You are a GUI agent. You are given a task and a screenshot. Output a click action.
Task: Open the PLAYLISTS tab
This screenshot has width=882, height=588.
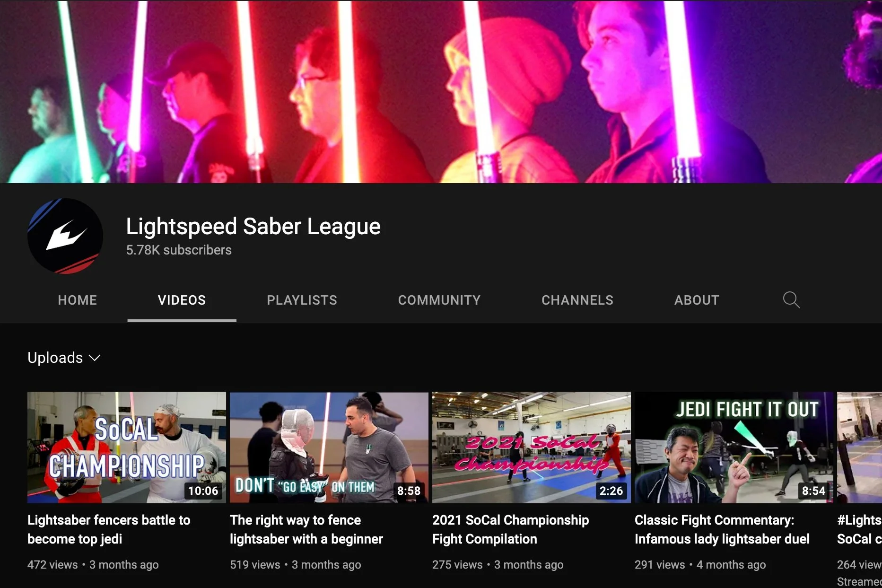(x=302, y=300)
